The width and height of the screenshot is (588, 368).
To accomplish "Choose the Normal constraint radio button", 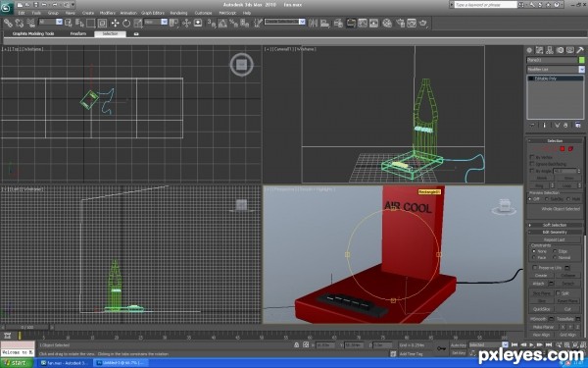I will [555, 257].
